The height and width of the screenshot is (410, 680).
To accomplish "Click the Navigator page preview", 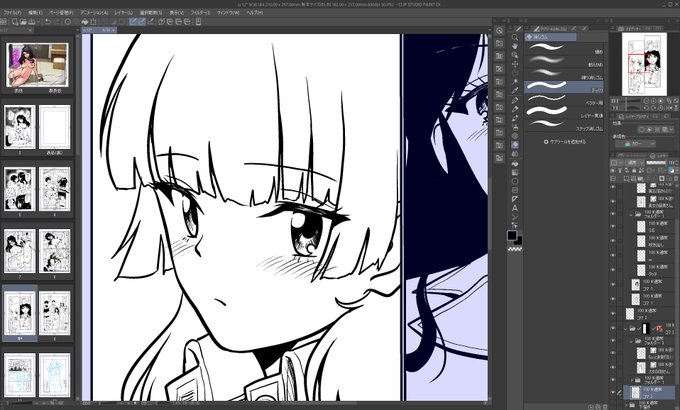I will [x=644, y=64].
